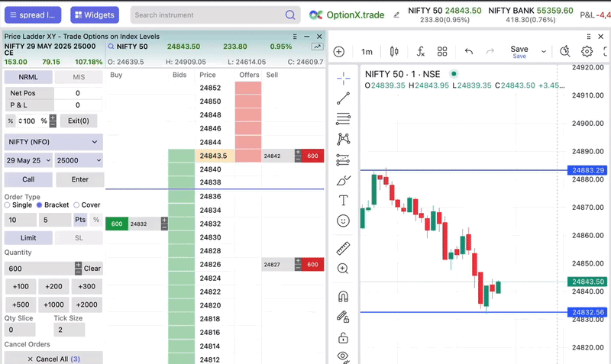The height and width of the screenshot is (364, 611).
Task: Select the trend line drawing tool
Action: click(x=344, y=98)
